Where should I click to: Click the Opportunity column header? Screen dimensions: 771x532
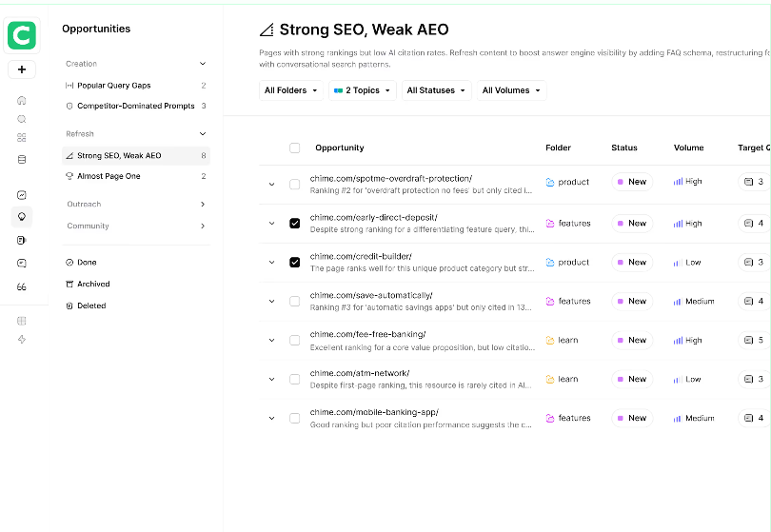[339, 148]
